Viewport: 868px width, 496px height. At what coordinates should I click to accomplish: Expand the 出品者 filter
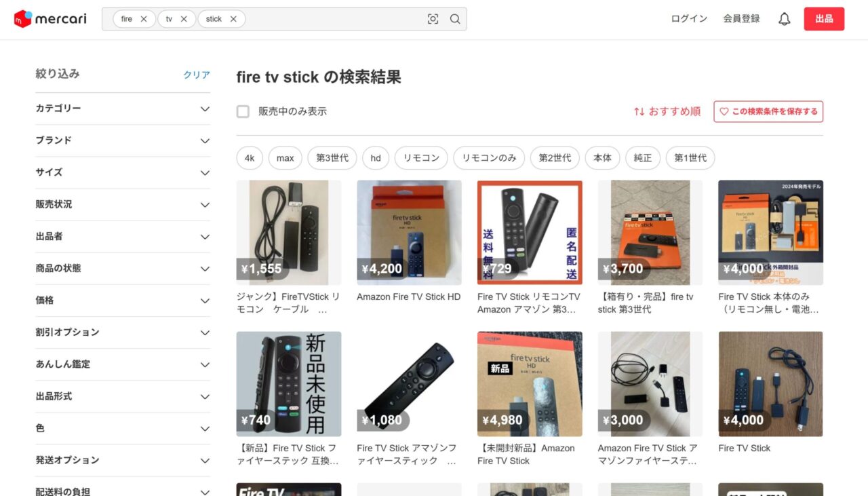(x=123, y=236)
